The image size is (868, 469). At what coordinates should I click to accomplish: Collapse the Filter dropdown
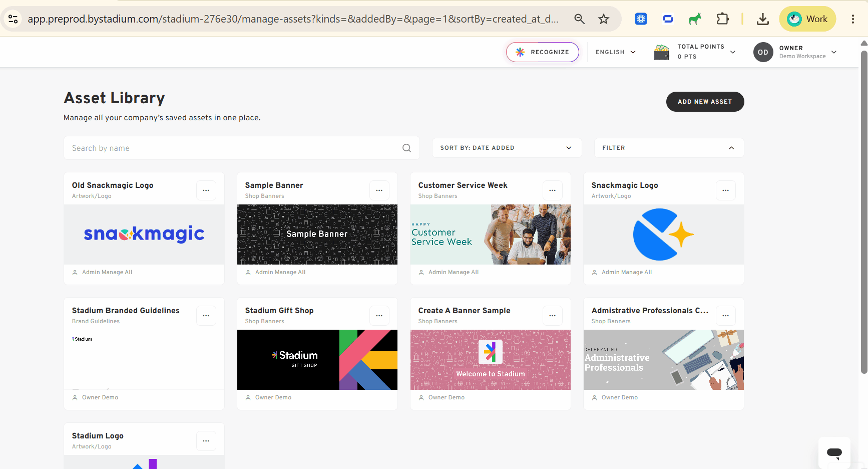tap(669, 148)
